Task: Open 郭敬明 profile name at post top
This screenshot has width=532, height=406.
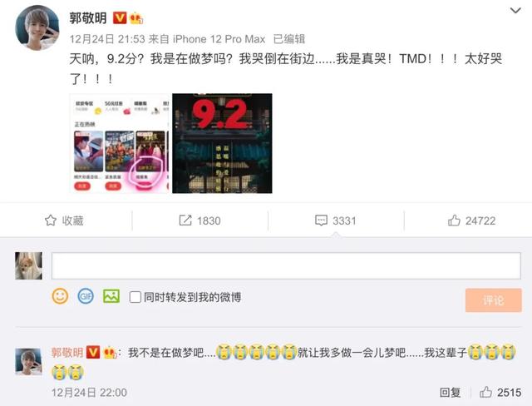Action: coord(88,18)
